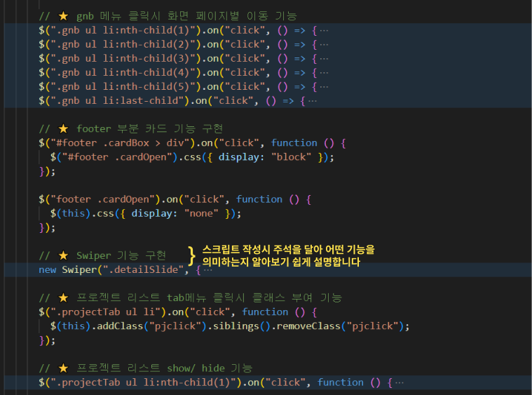Expand the folded nth-child(5) gnb click handler
532x395 pixels.
(324, 86)
